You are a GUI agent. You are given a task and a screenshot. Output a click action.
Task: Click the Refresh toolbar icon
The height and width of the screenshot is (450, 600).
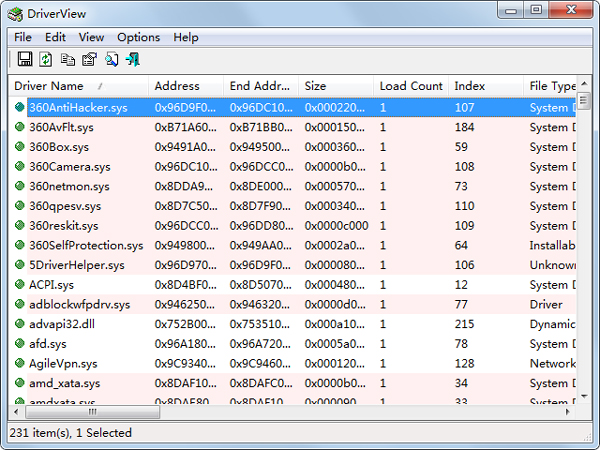(x=46, y=59)
